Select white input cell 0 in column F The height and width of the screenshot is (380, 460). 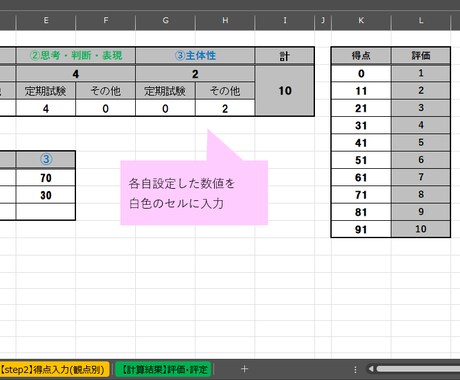pyautogui.click(x=106, y=108)
